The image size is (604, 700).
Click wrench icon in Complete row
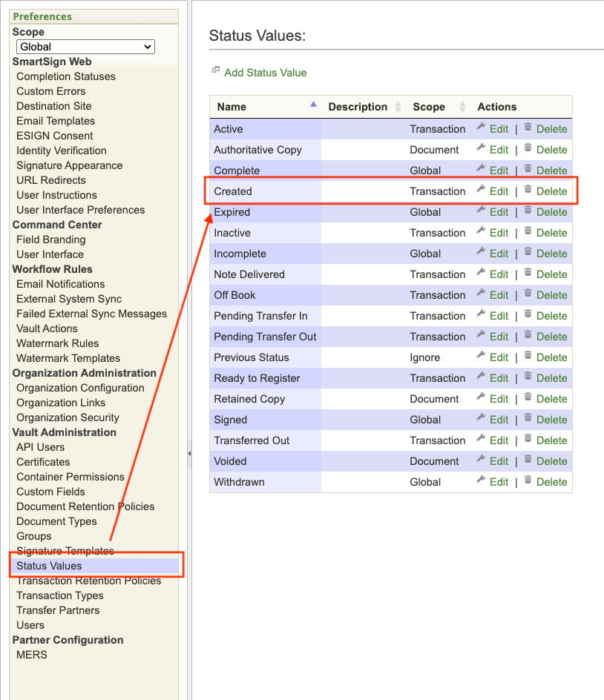click(x=481, y=168)
